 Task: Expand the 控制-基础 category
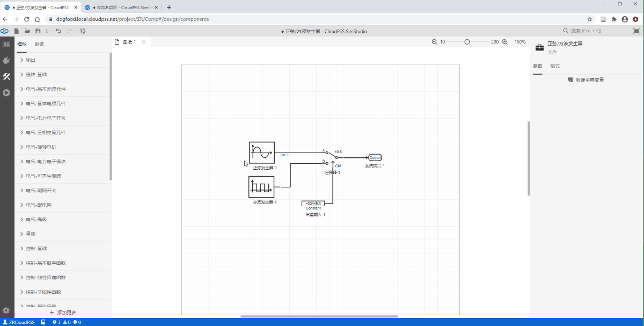tap(63, 249)
